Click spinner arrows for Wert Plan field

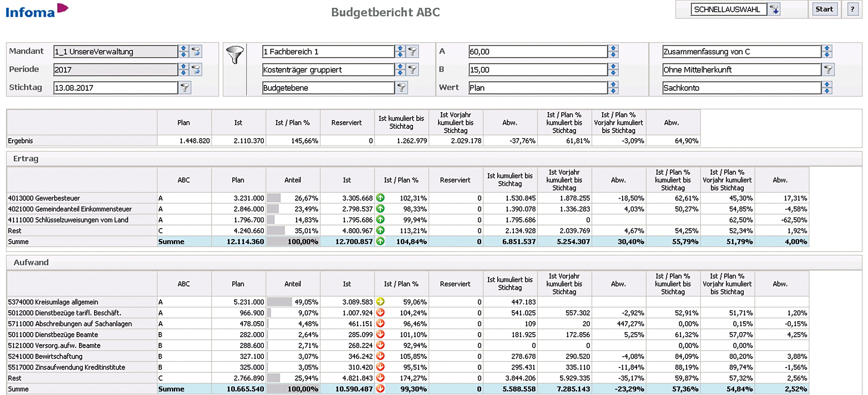(613, 88)
